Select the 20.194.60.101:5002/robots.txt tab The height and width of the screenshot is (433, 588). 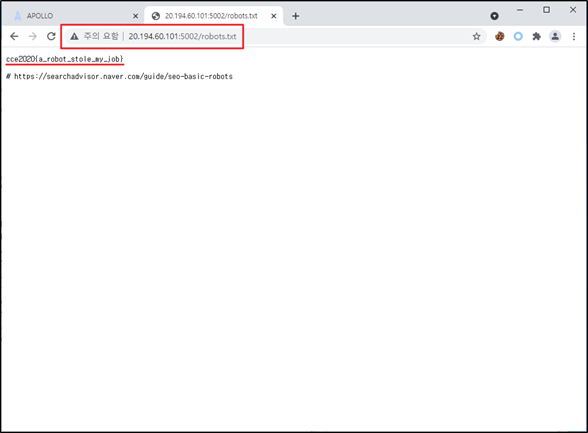pyautogui.click(x=214, y=16)
